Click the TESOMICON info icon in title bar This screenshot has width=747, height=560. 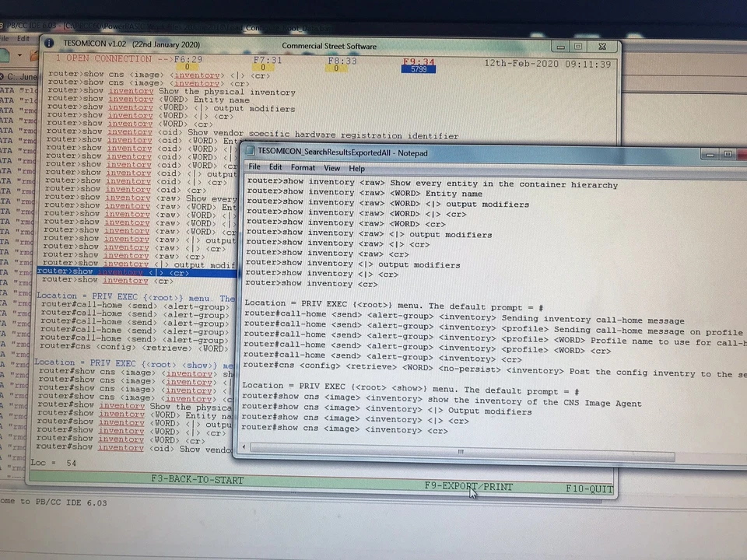point(49,44)
